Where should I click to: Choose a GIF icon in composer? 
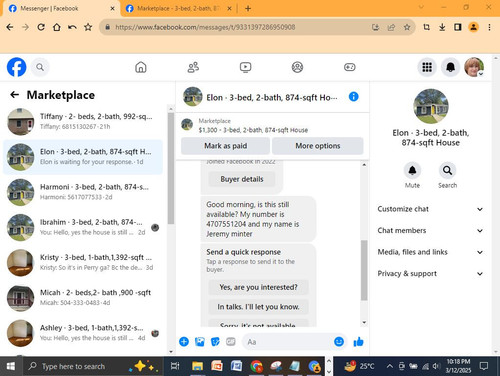pyautogui.click(x=231, y=342)
